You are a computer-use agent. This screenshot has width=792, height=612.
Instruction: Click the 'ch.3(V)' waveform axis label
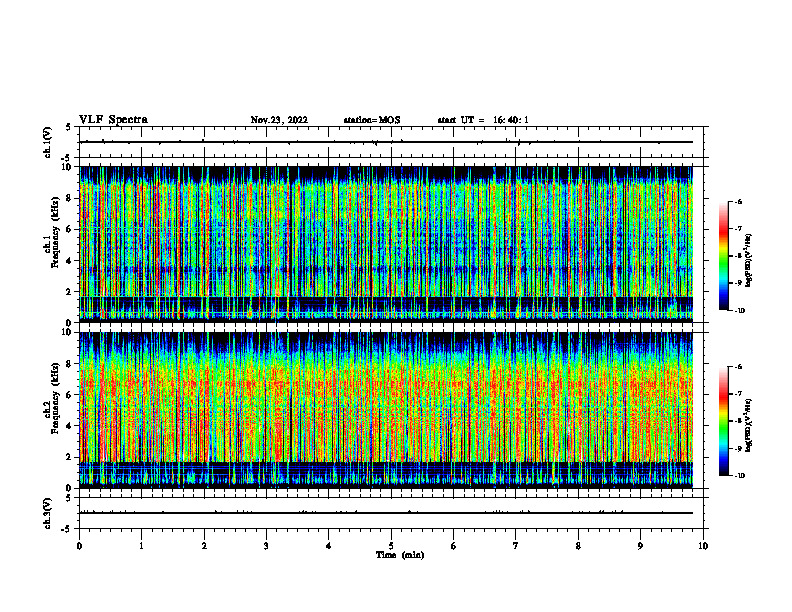tap(47, 513)
